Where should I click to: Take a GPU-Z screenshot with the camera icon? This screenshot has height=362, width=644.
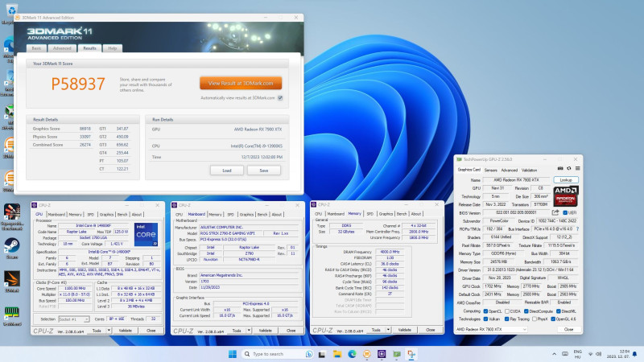click(560, 168)
